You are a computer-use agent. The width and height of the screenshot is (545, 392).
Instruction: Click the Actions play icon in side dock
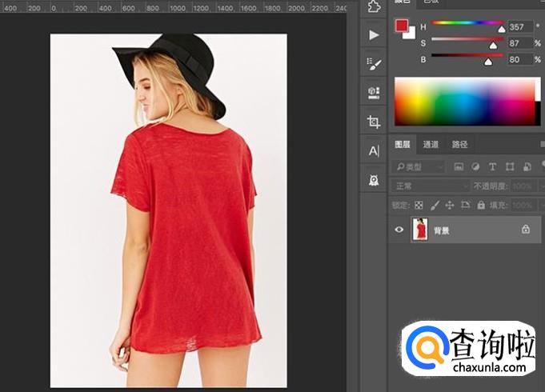(373, 35)
